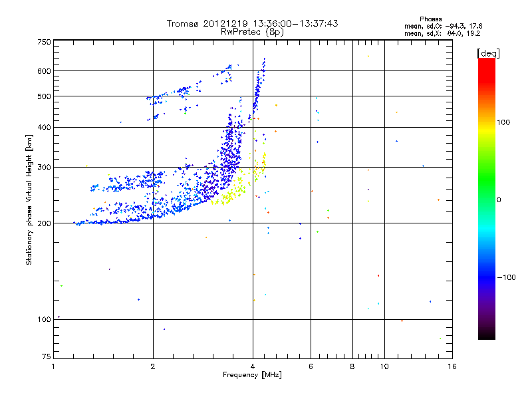Click the colorbar label '100'
The image size is (532, 399).
click(503, 122)
